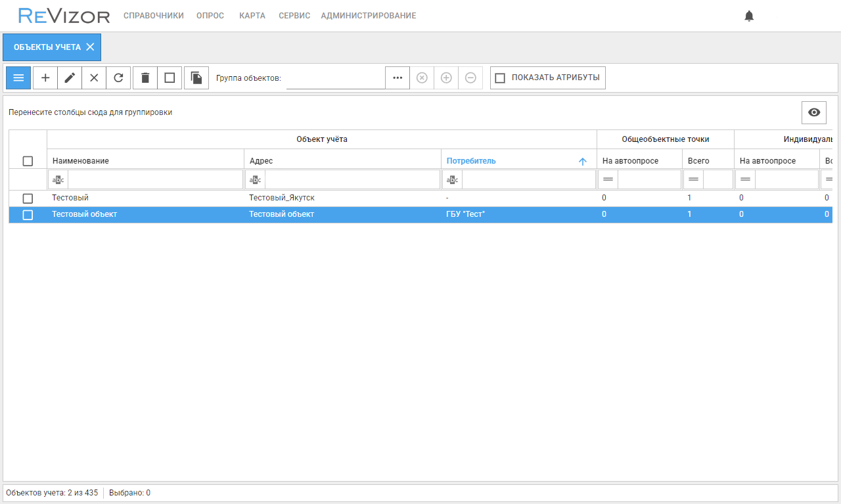Click Адрес filter text field
841x504 pixels.
pos(352,180)
